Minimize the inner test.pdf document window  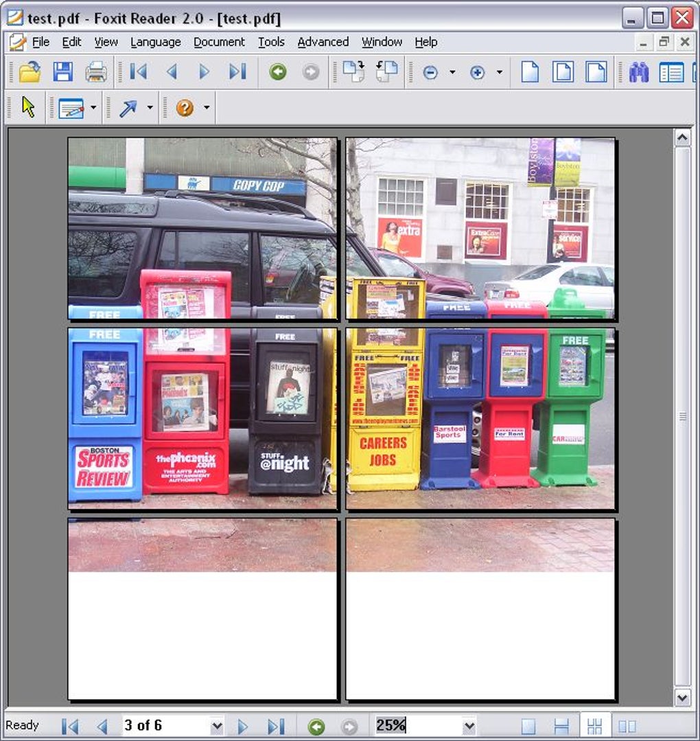click(643, 43)
